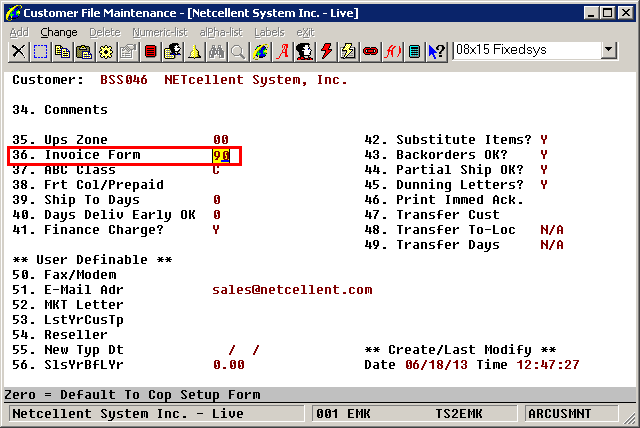Click the yellow lightning note icon
640x428 pixels.
pos(349,52)
